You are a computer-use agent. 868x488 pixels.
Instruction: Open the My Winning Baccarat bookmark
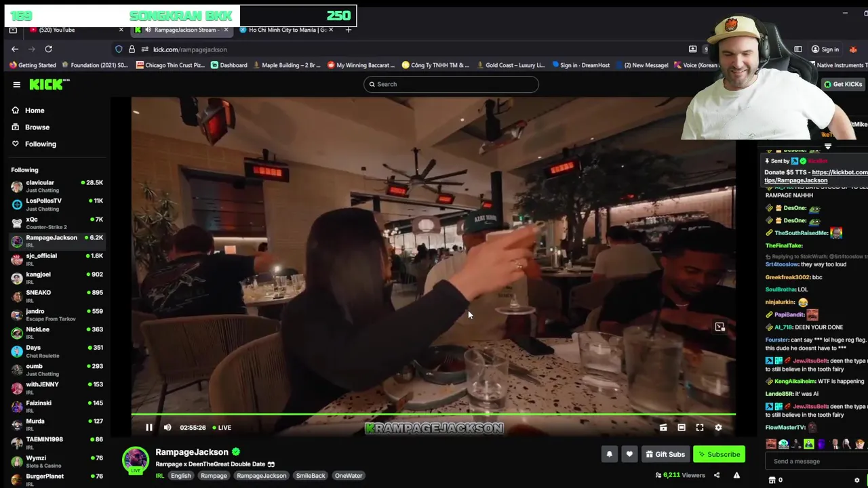(x=361, y=65)
